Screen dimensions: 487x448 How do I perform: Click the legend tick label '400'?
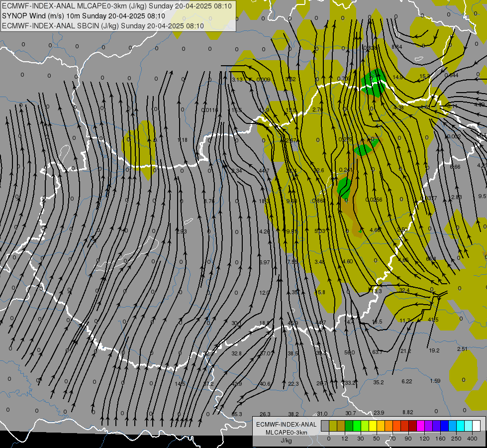pyautogui.click(x=472, y=439)
